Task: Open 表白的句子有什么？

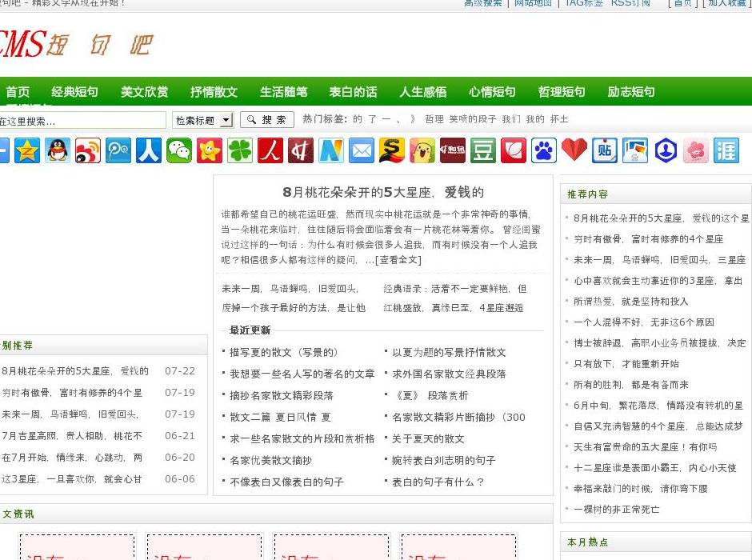Action: tap(438, 482)
